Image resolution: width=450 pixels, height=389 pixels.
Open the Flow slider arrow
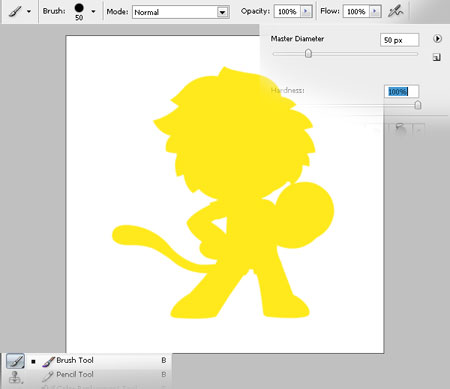375,12
